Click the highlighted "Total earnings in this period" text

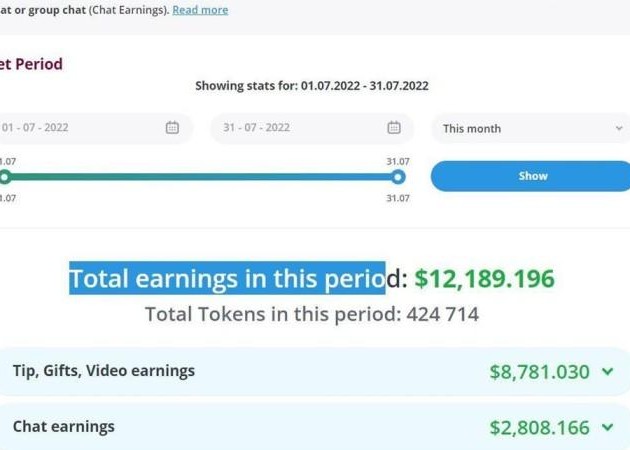coord(227,278)
